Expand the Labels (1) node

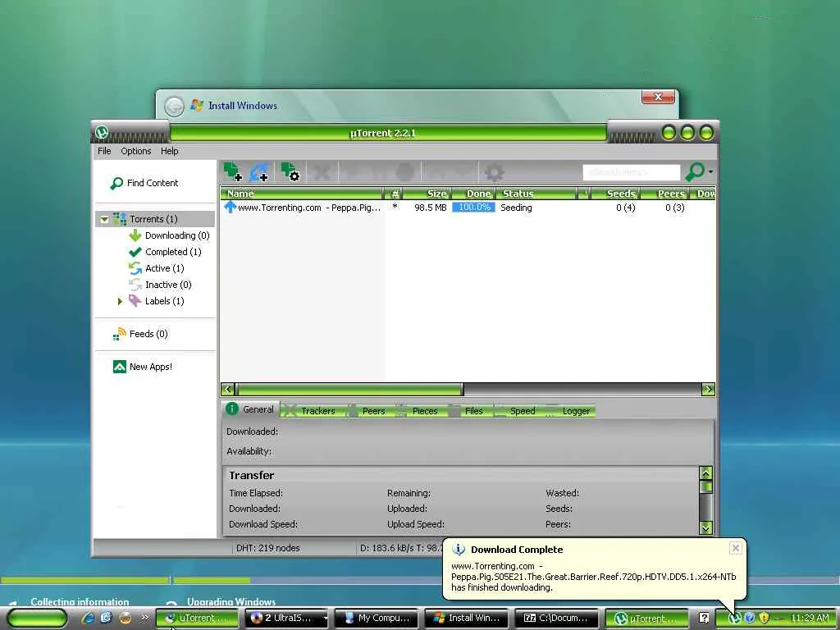120,302
